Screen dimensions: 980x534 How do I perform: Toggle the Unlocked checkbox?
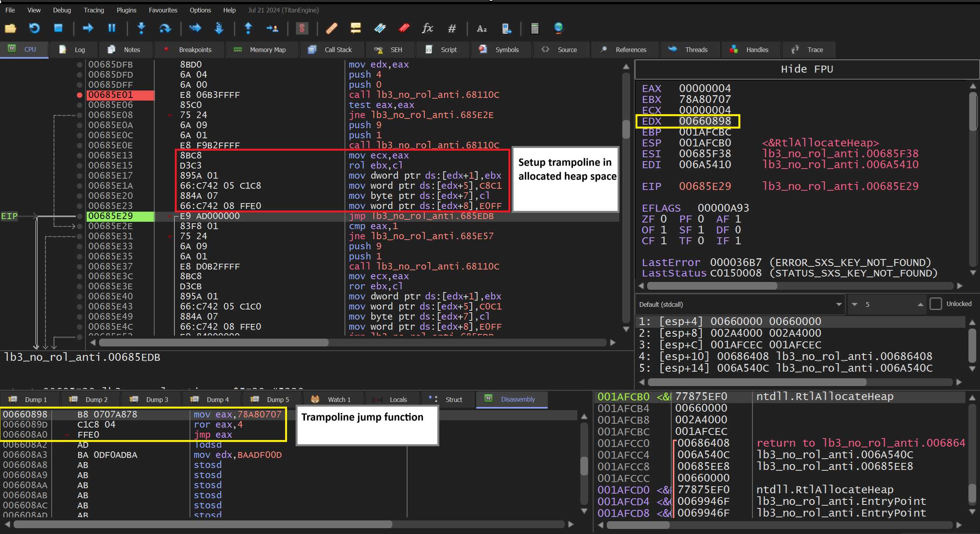(x=936, y=304)
